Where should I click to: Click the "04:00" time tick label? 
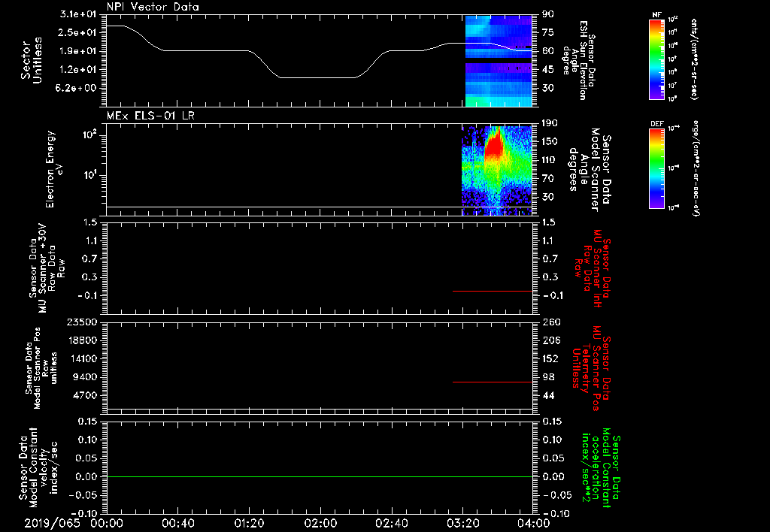(x=534, y=523)
